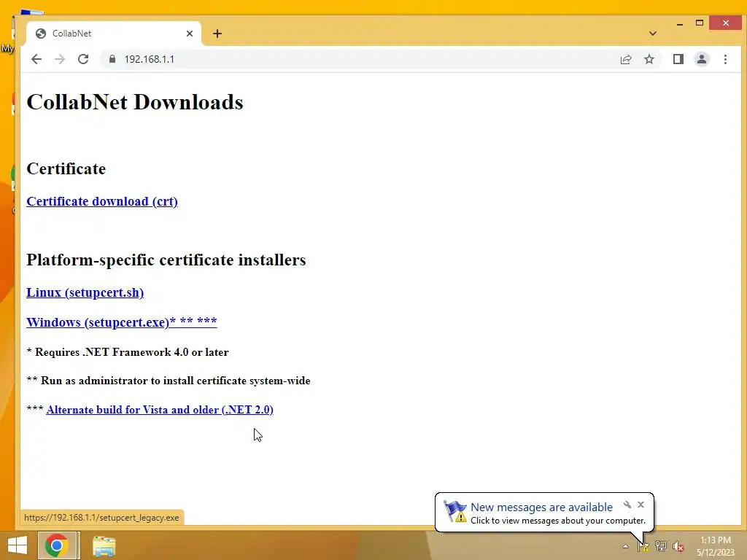The width and height of the screenshot is (747, 560).
Task: Open the taskbar clock and date
Action: tap(716, 546)
